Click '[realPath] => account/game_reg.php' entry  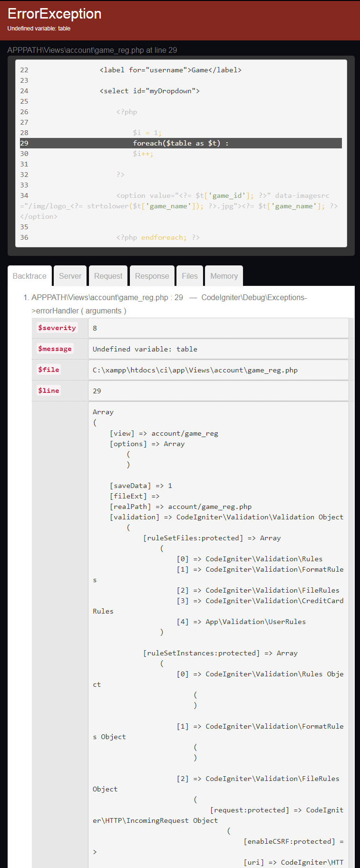point(181,507)
